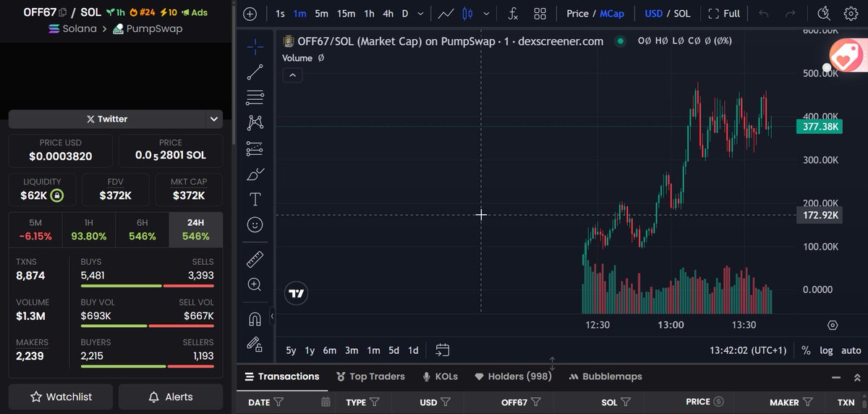Set chart interval to 4h
Screen dimensions: 868x414
[388, 14]
